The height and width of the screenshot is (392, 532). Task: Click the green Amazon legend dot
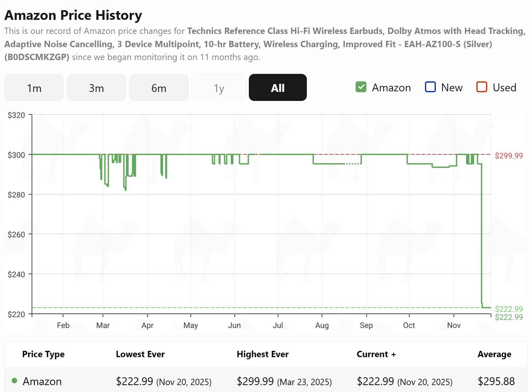point(14,381)
